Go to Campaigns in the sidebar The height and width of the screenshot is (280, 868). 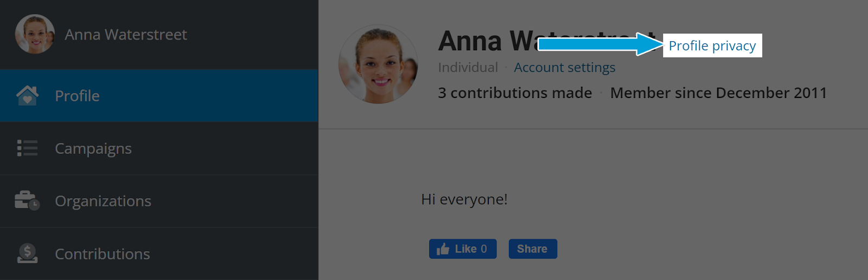93,148
